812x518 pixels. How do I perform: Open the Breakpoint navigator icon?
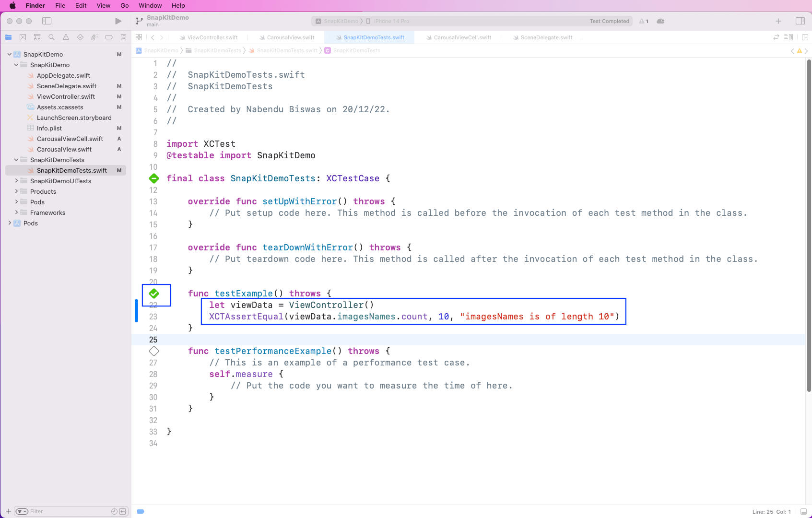[109, 37]
